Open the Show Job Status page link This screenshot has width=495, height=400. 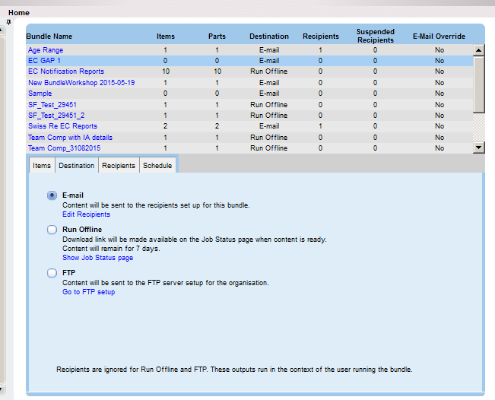[x=98, y=258]
